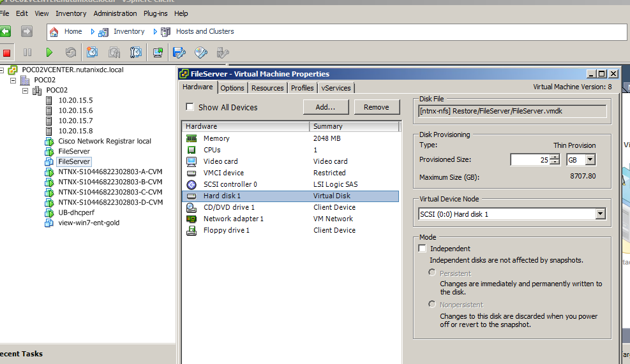Click the Remove hardware button
Screen dimensions: 630x364
(x=377, y=107)
